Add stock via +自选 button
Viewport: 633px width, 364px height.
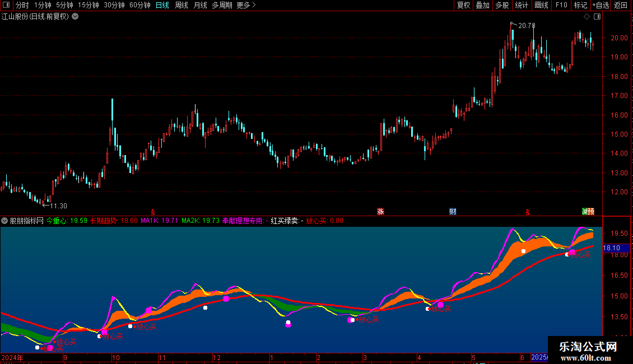(x=601, y=5)
